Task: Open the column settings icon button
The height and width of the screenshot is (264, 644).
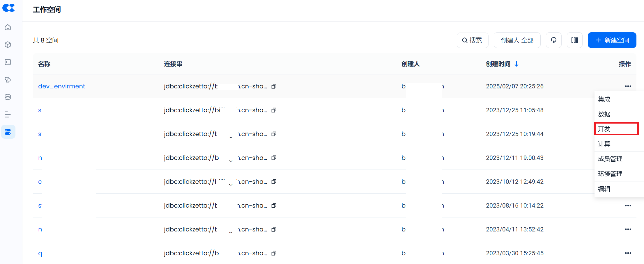Action: click(574, 40)
